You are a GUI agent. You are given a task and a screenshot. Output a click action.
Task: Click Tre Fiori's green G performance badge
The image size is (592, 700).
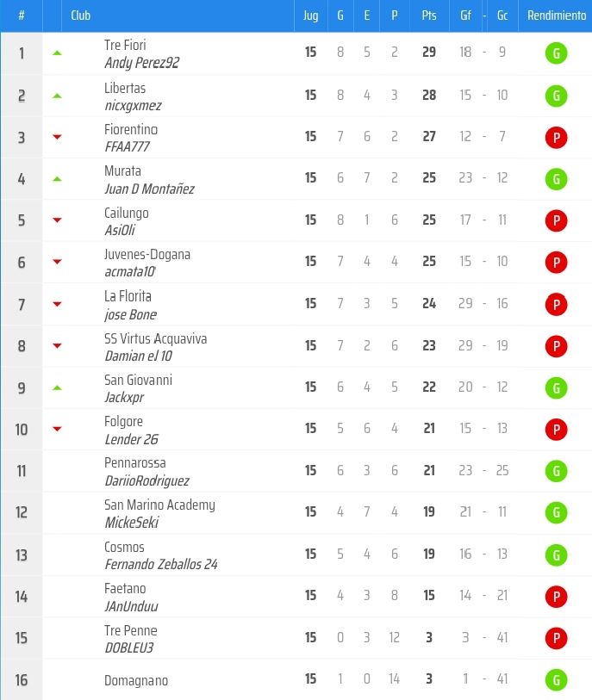556,53
